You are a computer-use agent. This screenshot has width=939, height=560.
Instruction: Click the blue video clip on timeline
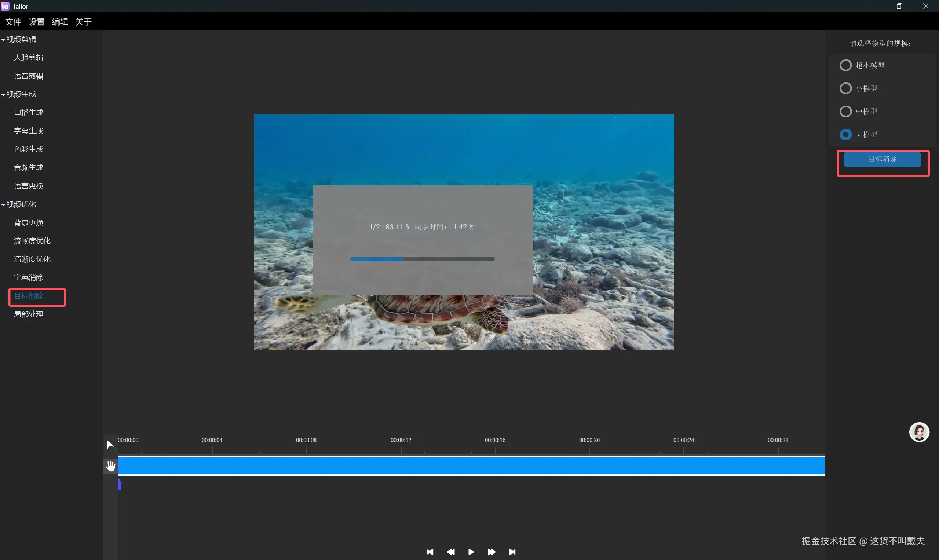point(471,466)
